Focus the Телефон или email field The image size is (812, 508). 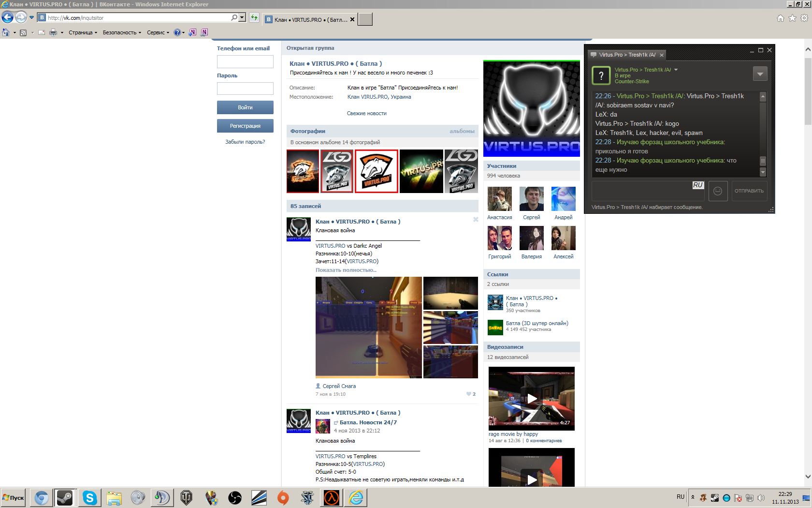245,61
